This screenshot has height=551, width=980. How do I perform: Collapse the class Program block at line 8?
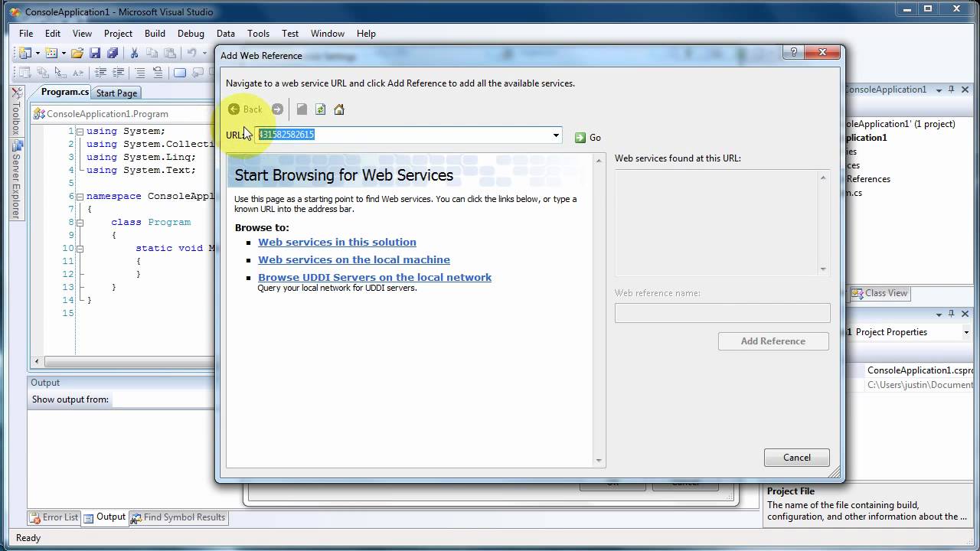coord(80,222)
